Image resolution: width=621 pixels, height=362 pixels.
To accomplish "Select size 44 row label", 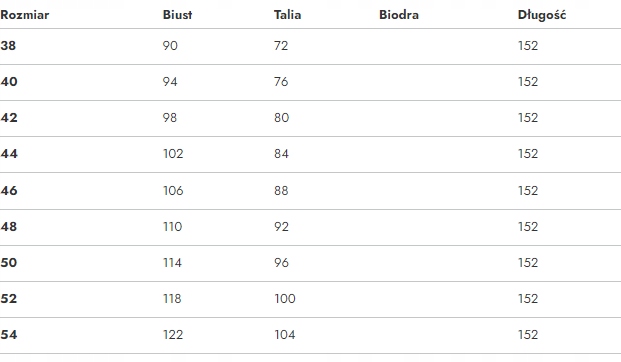I will point(9,154).
